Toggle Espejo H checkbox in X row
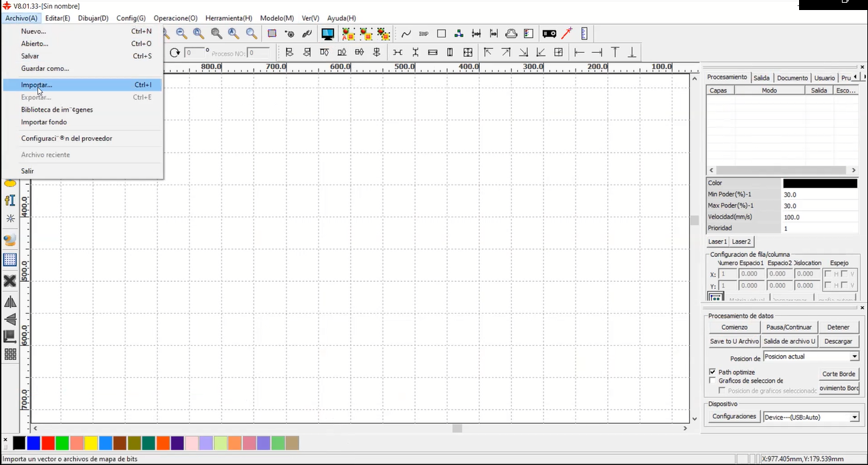This screenshot has height=465, width=868. pyautogui.click(x=828, y=274)
